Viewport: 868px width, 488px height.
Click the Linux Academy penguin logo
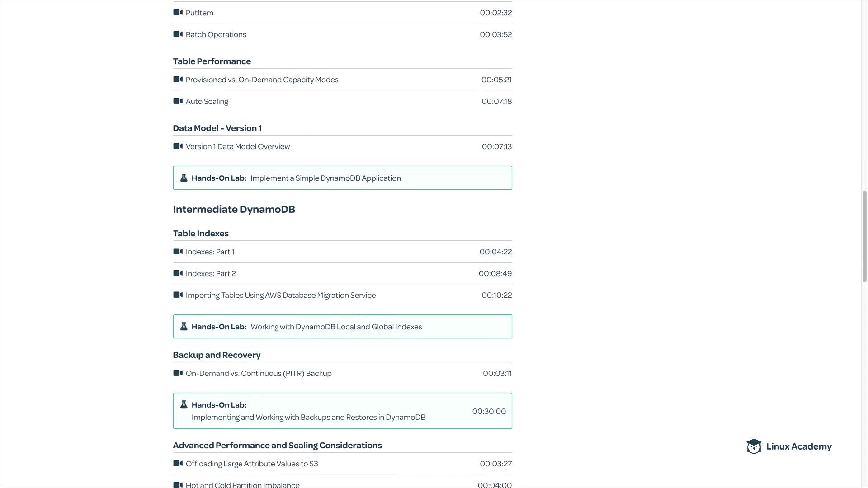[x=754, y=446]
